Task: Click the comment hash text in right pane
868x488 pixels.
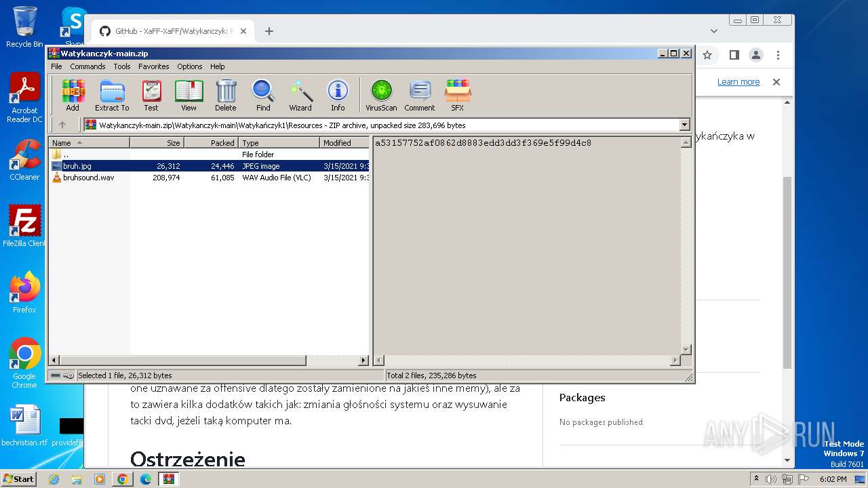Action: pos(483,143)
